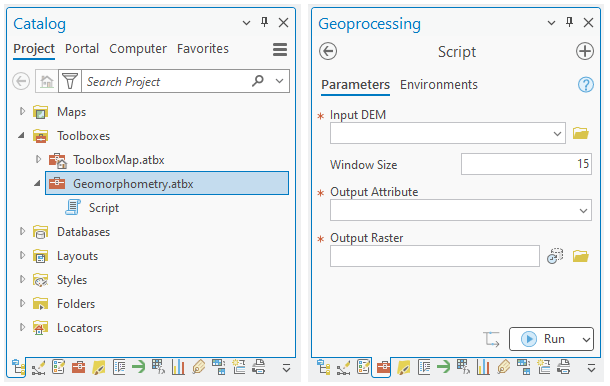
Task: Open Modify Features icon below Geoprocessing pane
Action: (x=344, y=367)
